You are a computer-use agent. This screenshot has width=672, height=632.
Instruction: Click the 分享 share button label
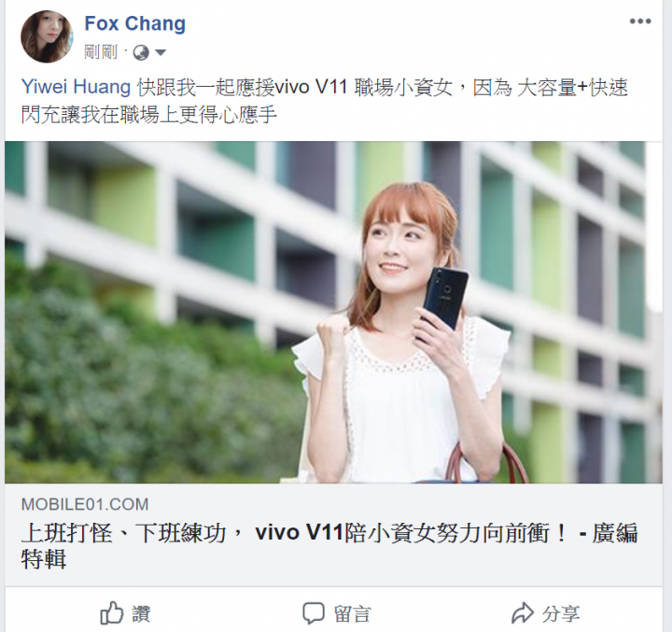[561, 613]
